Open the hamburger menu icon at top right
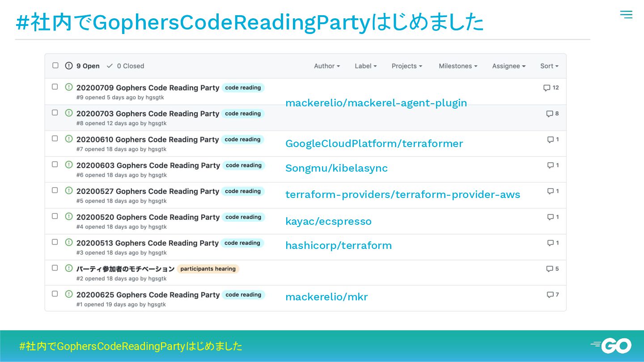Viewport: 644px width, 362px height. click(x=626, y=14)
